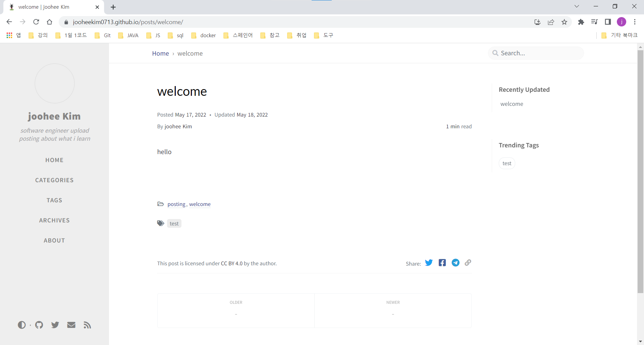Click the email envelope icon in sidebar
The image size is (644, 345).
point(71,325)
